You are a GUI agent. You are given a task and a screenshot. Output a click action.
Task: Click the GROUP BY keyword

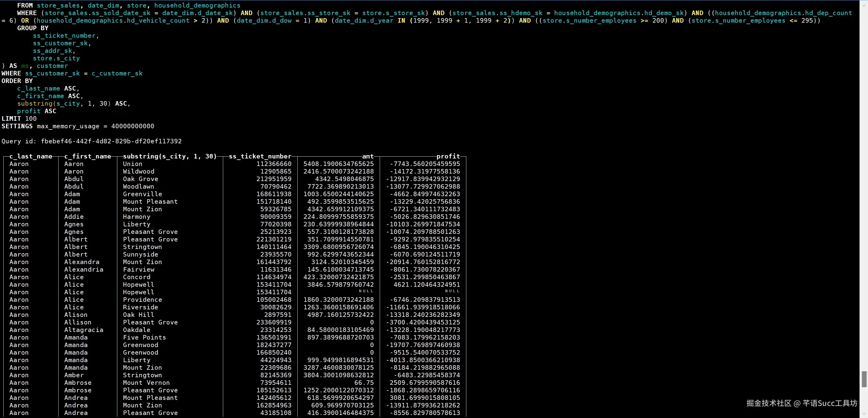pos(33,28)
